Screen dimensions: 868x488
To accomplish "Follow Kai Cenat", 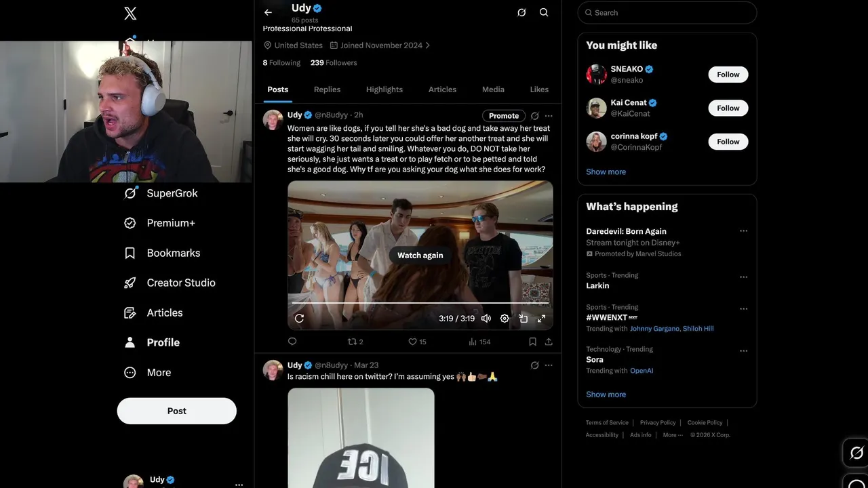I will pos(728,108).
